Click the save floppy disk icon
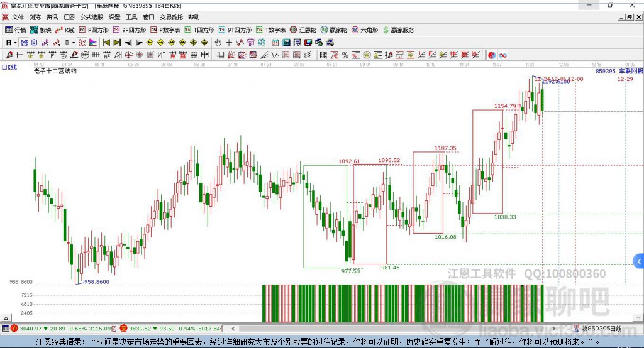This screenshot has width=644, height=348. 308,43
